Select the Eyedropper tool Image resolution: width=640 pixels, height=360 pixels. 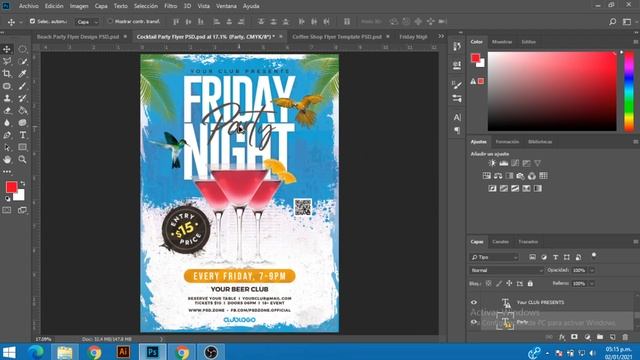click(x=22, y=74)
